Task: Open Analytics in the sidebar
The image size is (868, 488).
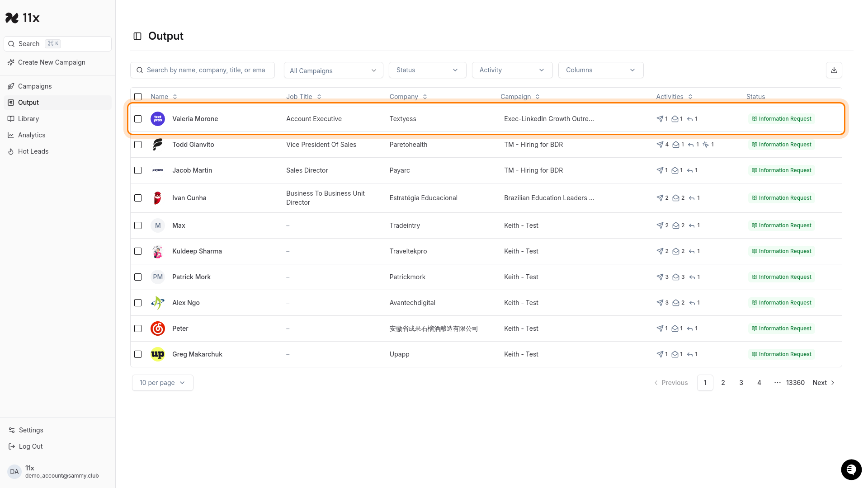Action: click(x=57, y=135)
